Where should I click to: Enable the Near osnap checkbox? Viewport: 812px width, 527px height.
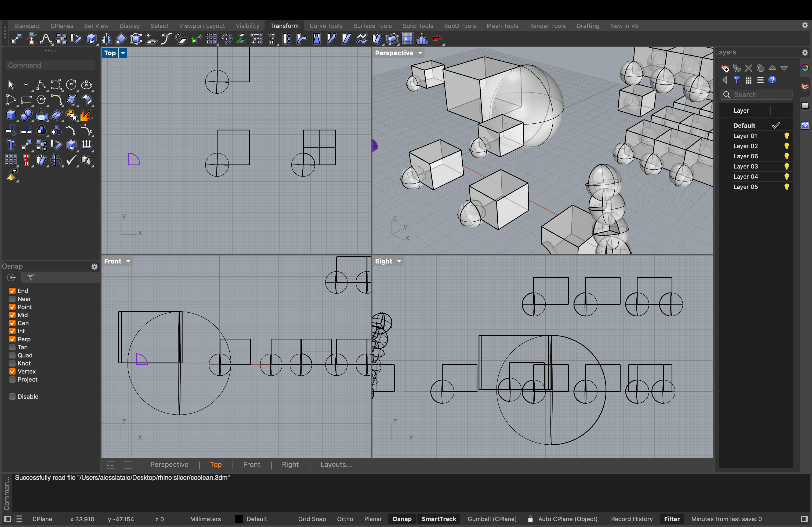(x=12, y=299)
